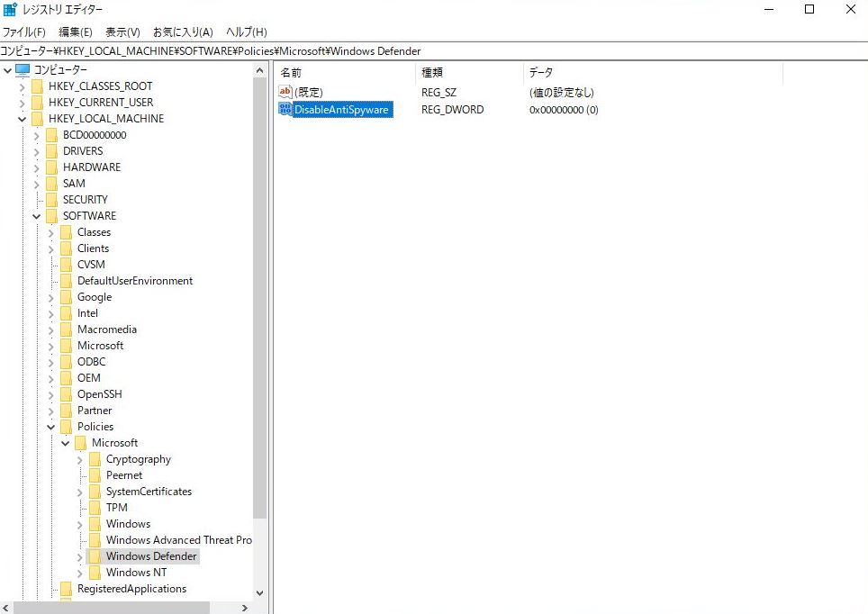Click the TPM folder icon
Viewport: 868px width, 614px height.
click(95, 508)
